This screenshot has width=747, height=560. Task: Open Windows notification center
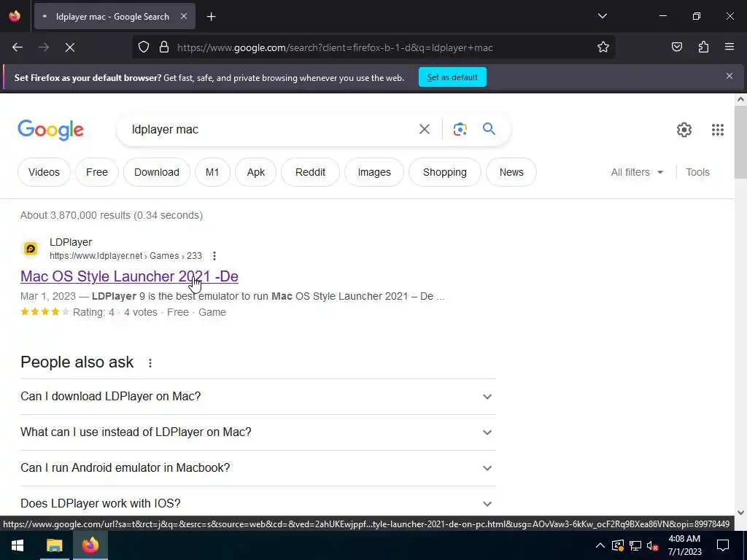(x=723, y=545)
